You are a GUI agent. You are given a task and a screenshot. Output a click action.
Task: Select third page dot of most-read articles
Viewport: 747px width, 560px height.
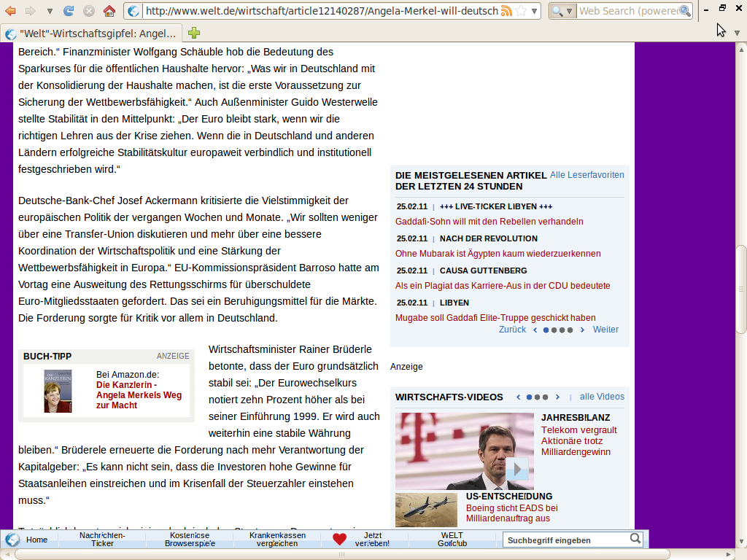(x=562, y=330)
